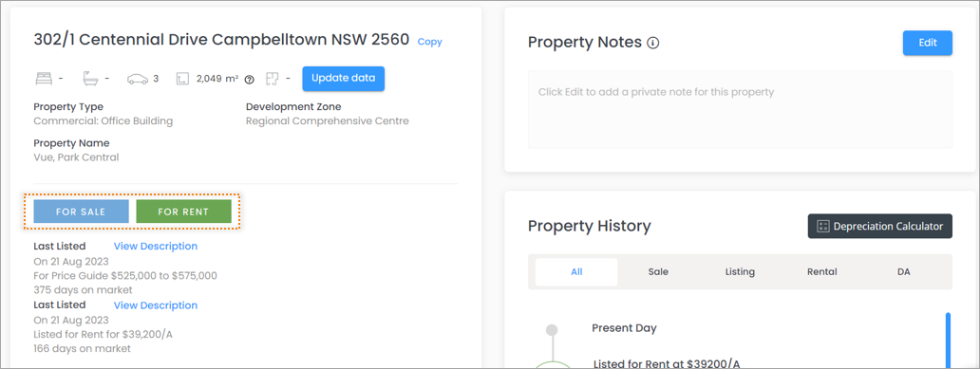The image size is (980, 369).
Task: Click the floor plan area icon
Action: coord(272,79)
